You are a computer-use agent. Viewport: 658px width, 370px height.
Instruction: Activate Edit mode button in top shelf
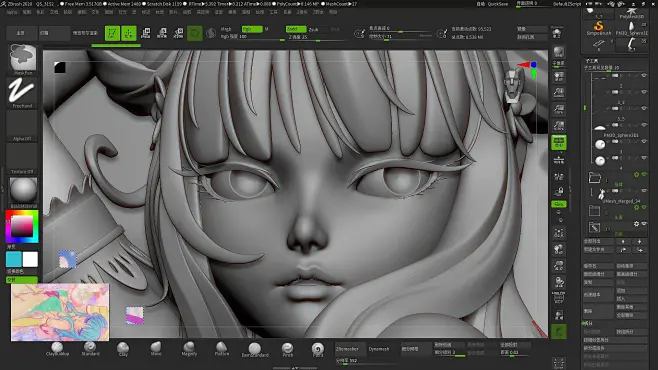point(112,33)
